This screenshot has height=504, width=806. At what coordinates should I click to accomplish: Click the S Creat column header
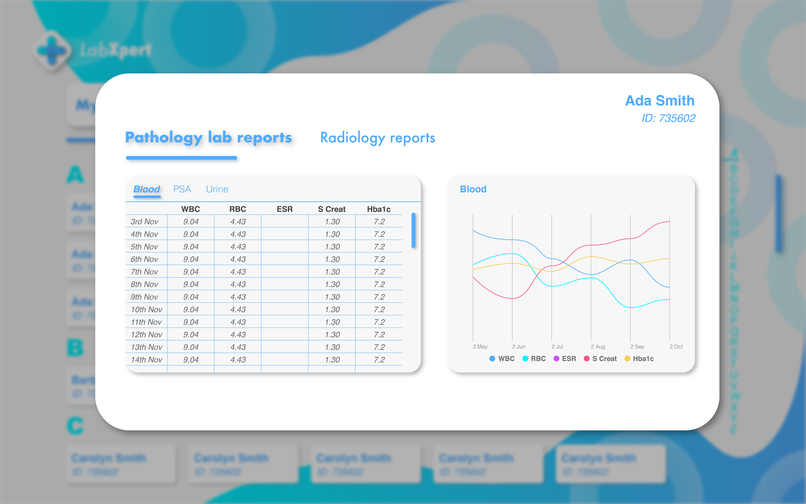click(x=332, y=209)
